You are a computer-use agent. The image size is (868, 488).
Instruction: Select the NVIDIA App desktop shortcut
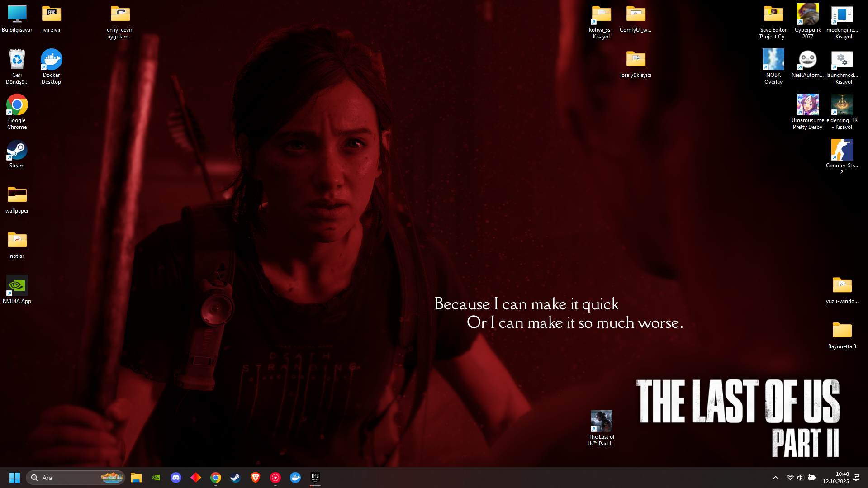click(x=17, y=290)
